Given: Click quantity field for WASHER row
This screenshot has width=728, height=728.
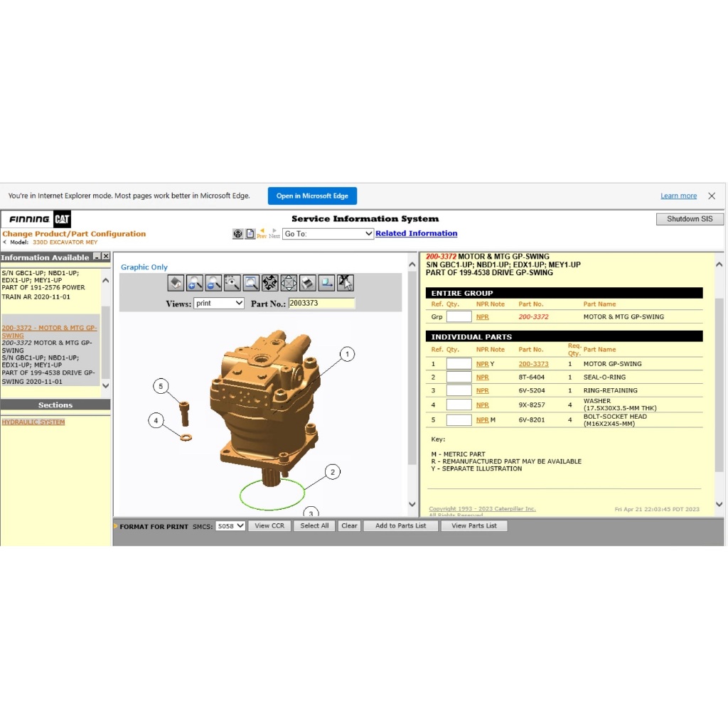Looking at the screenshot, I should 459,405.
